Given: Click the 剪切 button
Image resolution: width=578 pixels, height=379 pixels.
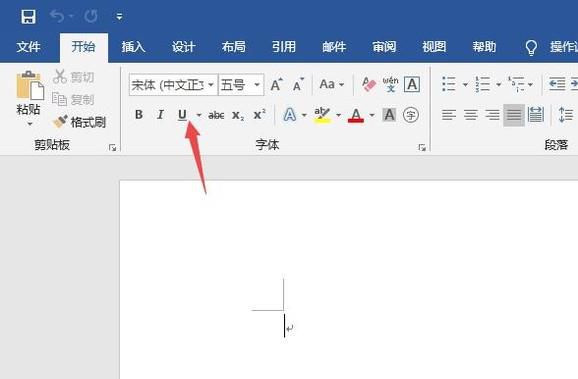Looking at the screenshot, I should (74, 77).
